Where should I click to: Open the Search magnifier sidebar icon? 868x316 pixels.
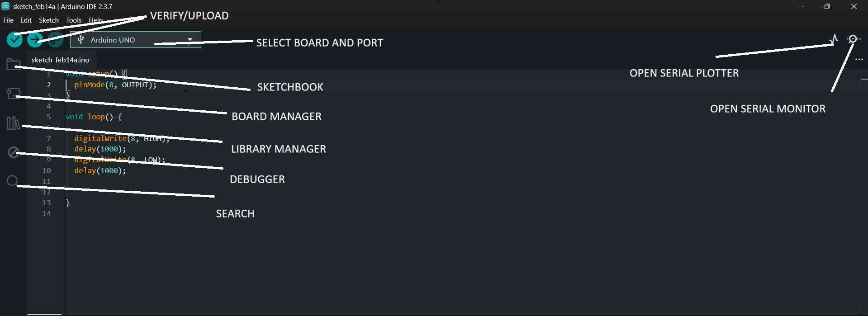[13, 181]
